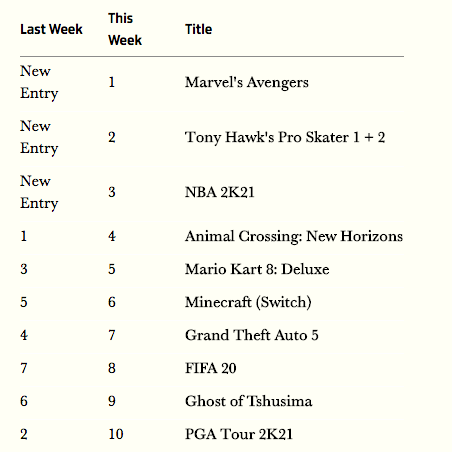Viewport: 452px width, 452px height.
Task: Select the FIFA 20 title
Action: (x=211, y=368)
